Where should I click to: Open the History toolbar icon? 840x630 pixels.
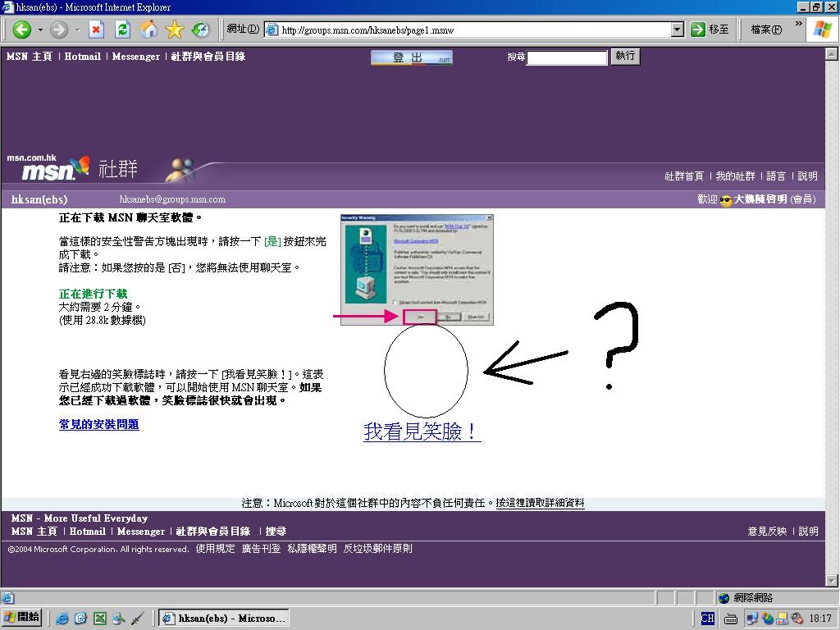click(201, 30)
